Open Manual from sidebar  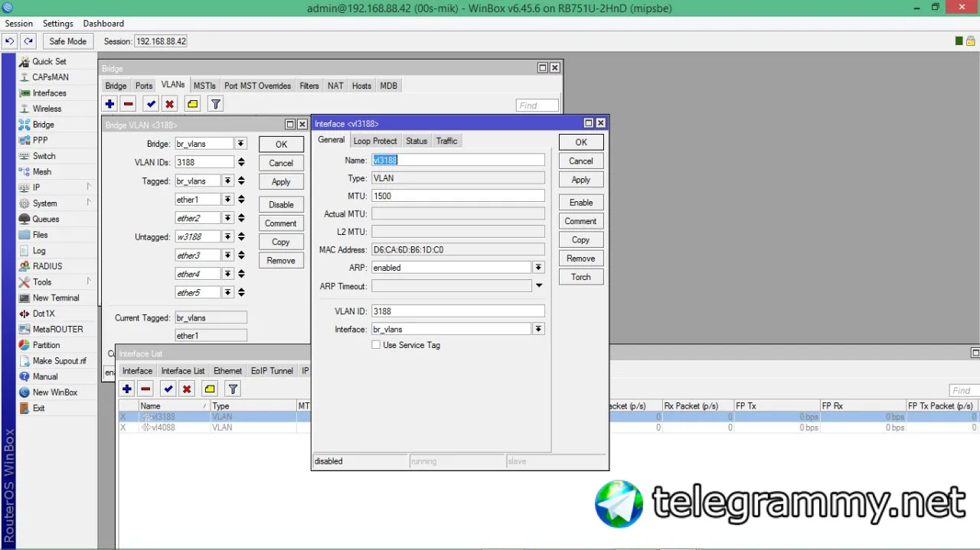tap(44, 376)
